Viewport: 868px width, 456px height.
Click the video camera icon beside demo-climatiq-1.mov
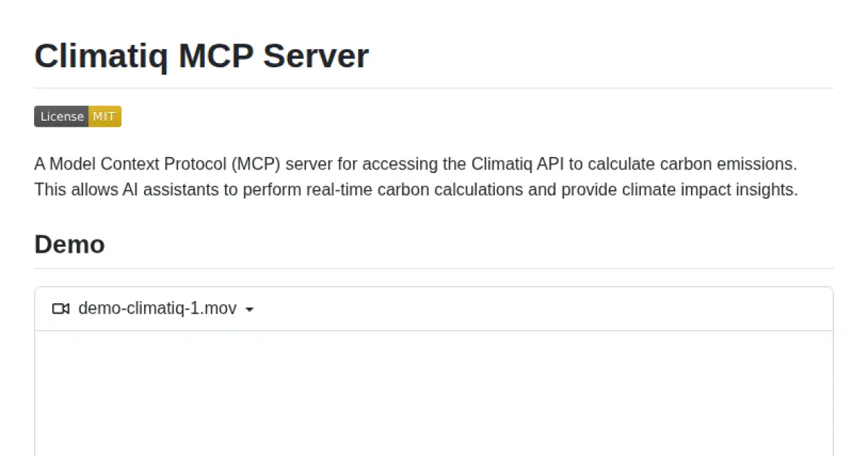point(61,308)
